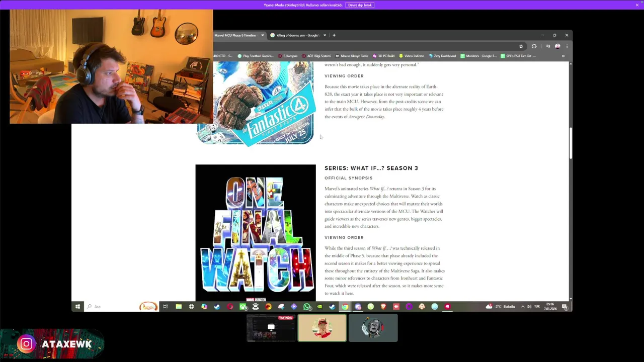Open the Chrome three-dot menu
Image resolution: width=644 pixels, height=362 pixels.
pyautogui.click(x=567, y=46)
